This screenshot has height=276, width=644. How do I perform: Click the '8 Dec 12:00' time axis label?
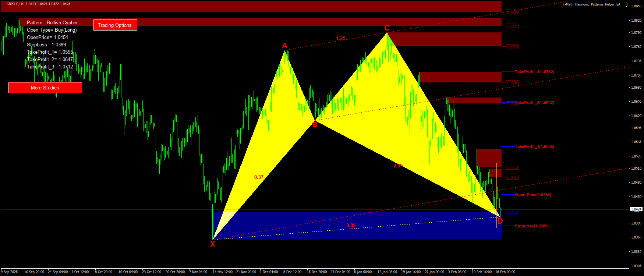pyautogui.click(x=293, y=272)
